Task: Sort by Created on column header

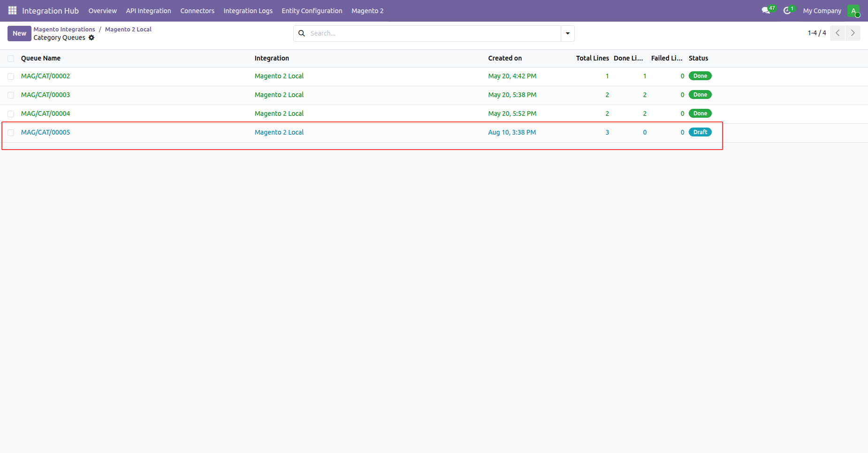Action: click(x=505, y=58)
